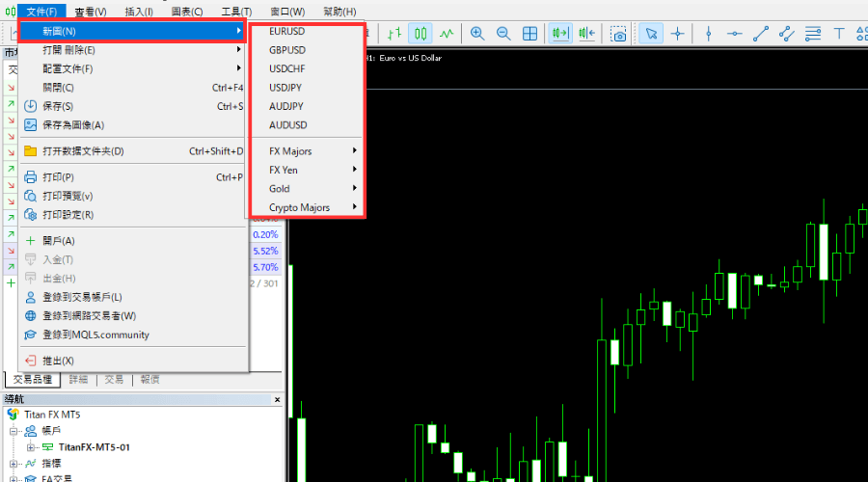The height and width of the screenshot is (482, 868).
Task: Switch to the 詳細 tab
Action: (x=78, y=380)
